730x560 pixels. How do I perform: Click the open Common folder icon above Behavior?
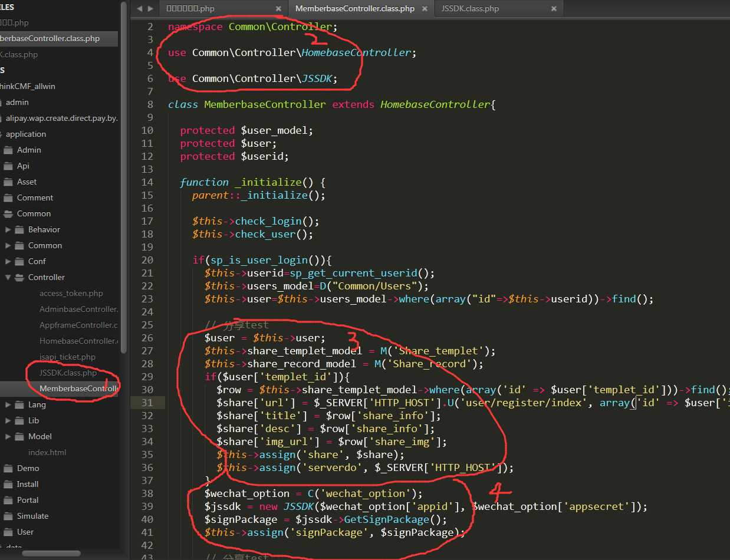tap(8, 214)
